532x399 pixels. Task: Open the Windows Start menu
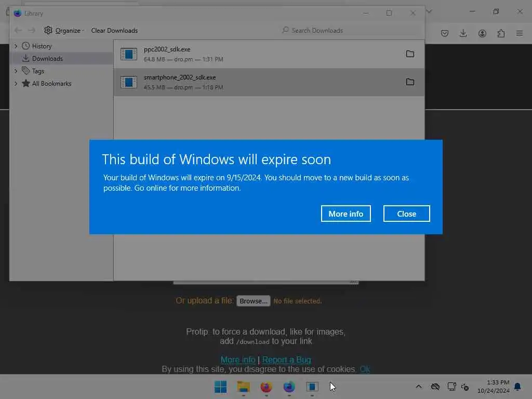coord(220,387)
